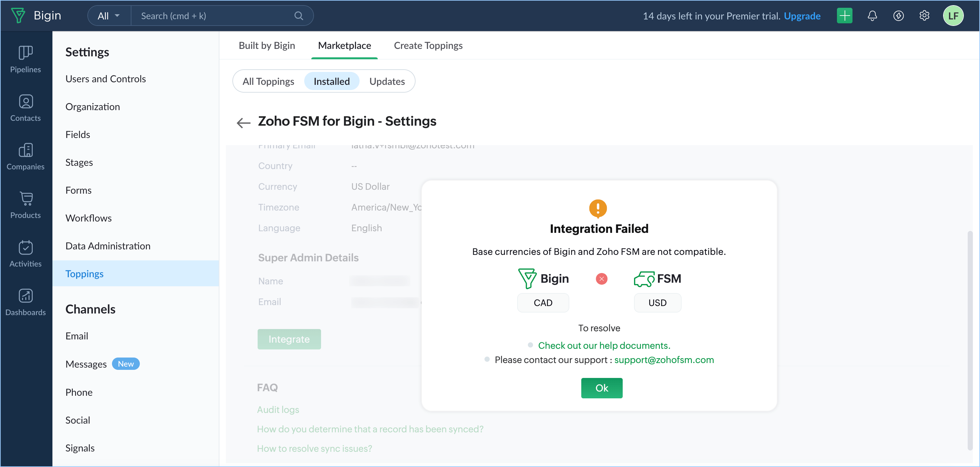Expand the All search filter dropdown
Screen dimensions: 980x467
[109, 16]
